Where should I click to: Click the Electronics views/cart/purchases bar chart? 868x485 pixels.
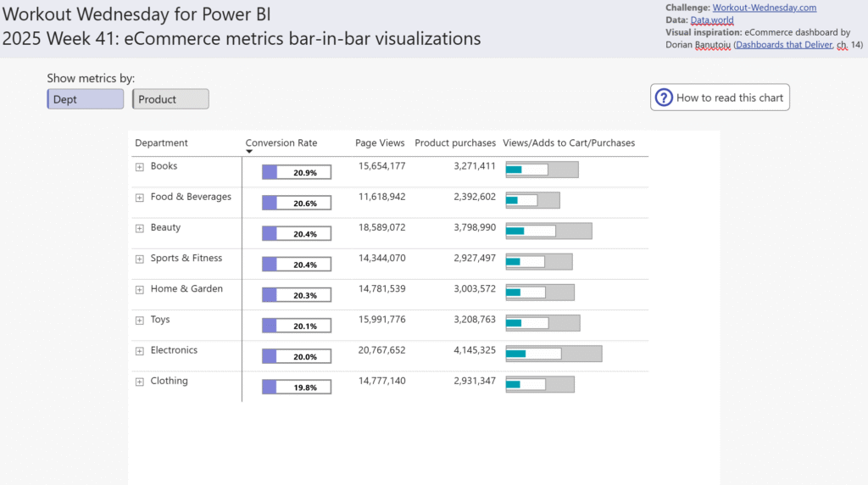tap(554, 354)
